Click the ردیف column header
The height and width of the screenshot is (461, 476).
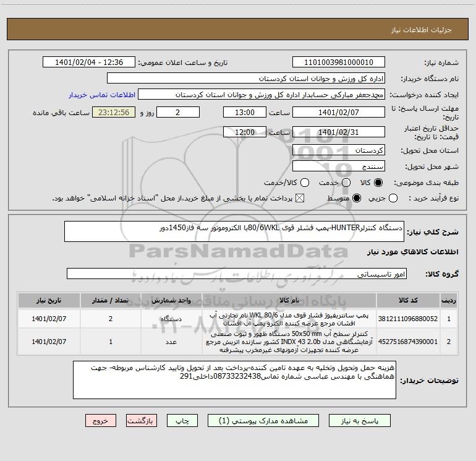click(449, 300)
